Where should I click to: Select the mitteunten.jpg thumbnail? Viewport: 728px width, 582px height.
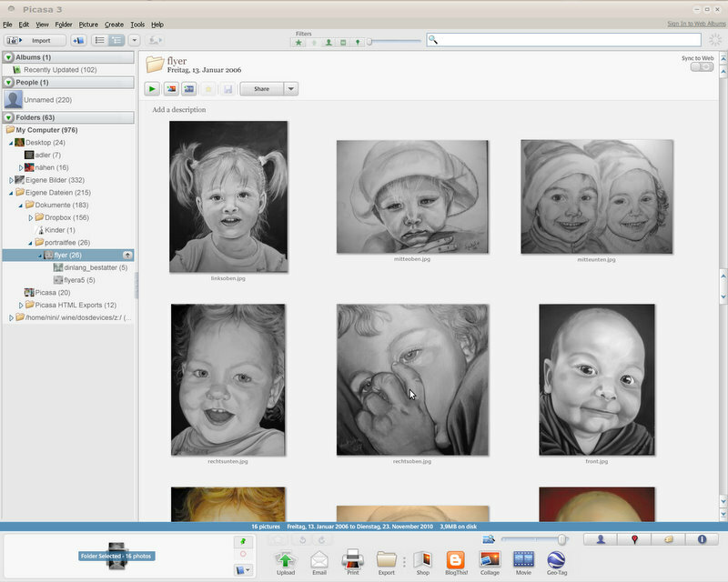[597, 196]
